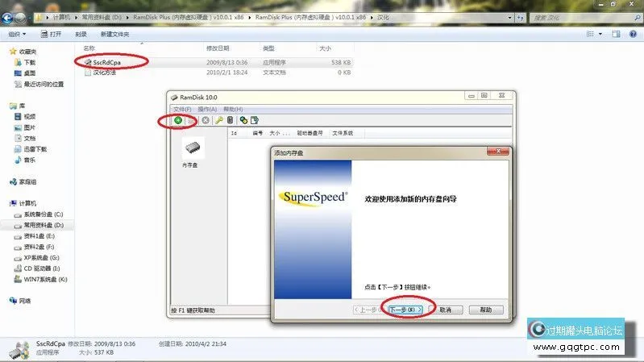This screenshot has height=362, width=644.
Task: Open the 操作(A) menu in RamDisk
Action: tap(207, 109)
